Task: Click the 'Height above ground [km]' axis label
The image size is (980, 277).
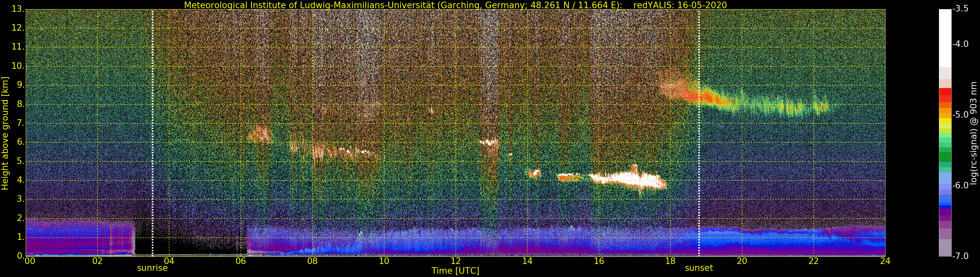Action: pyautogui.click(x=5, y=133)
